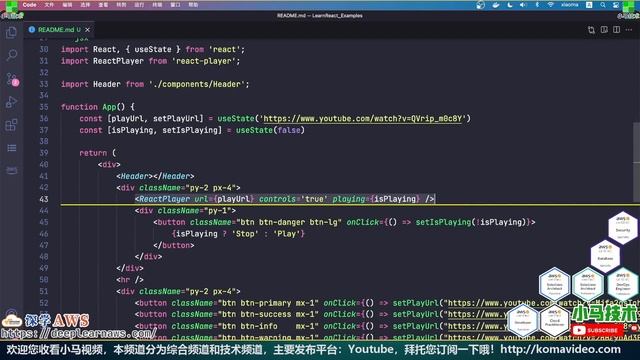Click the 'Stop' string on line 46

coord(245,234)
